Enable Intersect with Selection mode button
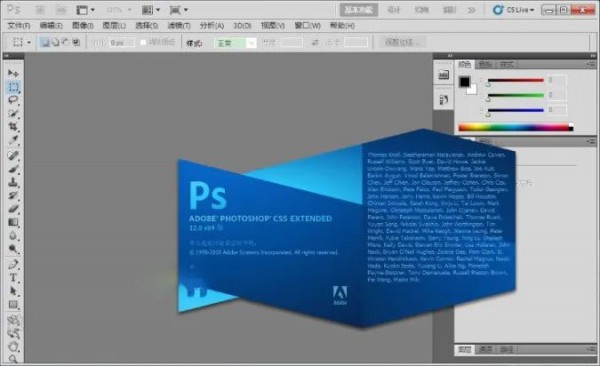The image size is (600, 366). (x=76, y=42)
